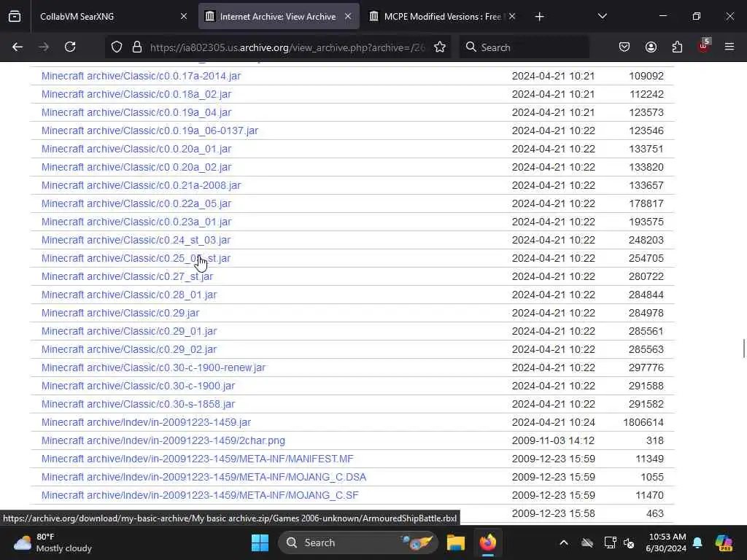Open clock showing 10:53 AM 6/30/2024

tap(667, 542)
